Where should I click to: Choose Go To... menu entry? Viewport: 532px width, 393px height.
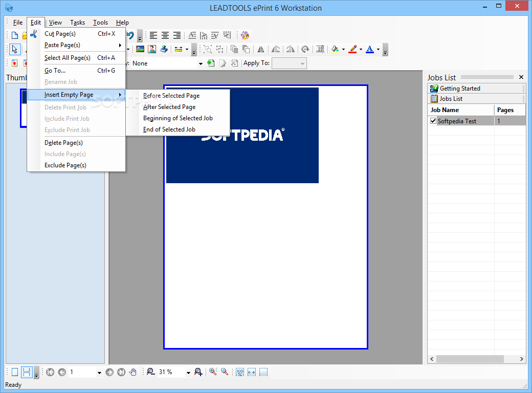76,71
